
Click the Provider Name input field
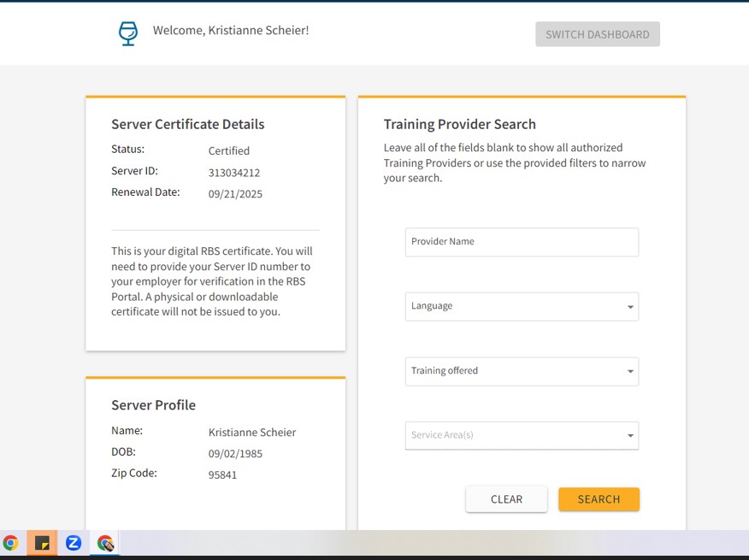522,242
